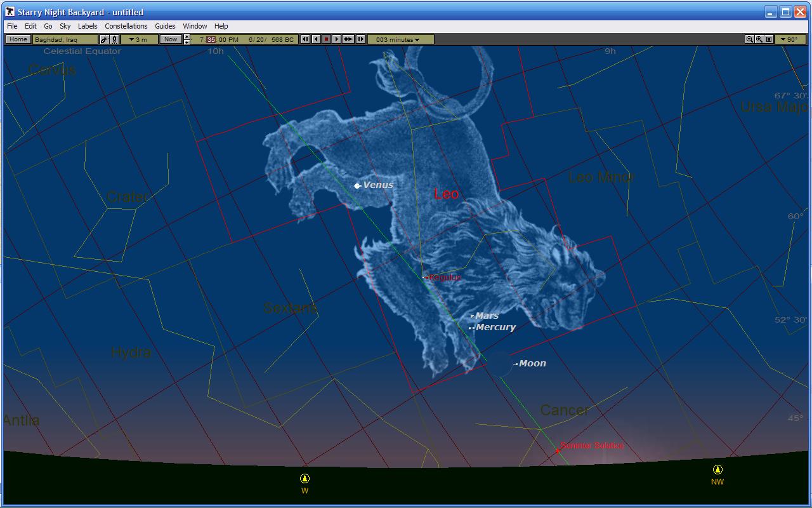Screen dimensions: 812x508
Task: Select the Regulus star label
Action: coord(445,277)
